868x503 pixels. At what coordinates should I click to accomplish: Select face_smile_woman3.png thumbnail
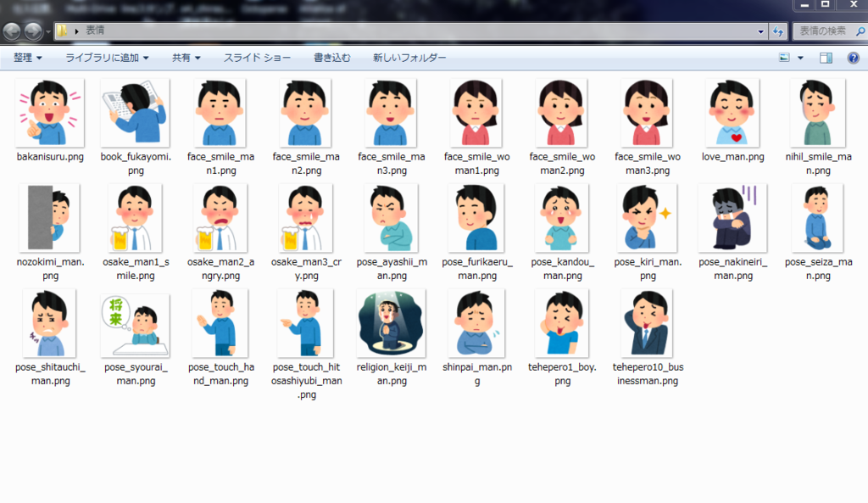pos(647,113)
